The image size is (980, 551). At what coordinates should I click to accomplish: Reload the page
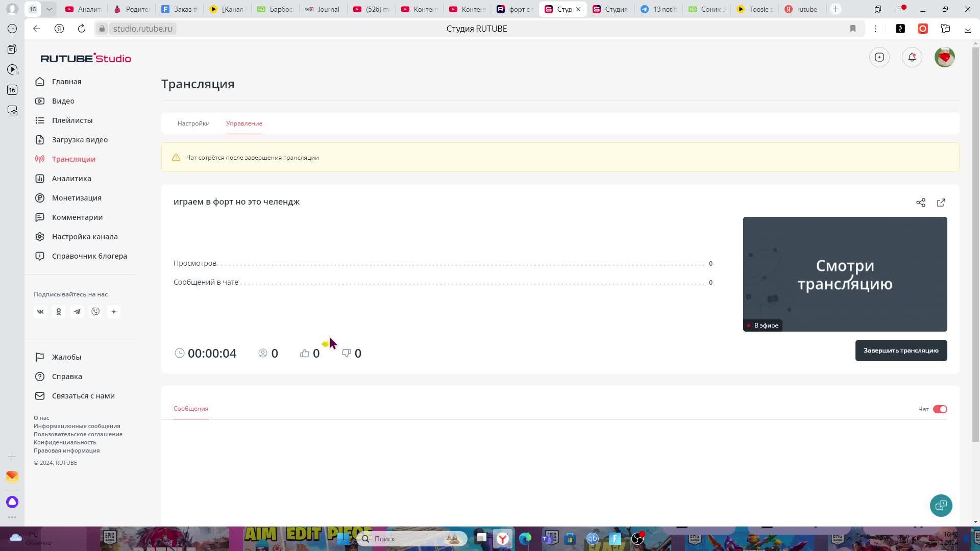click(82, 29)
